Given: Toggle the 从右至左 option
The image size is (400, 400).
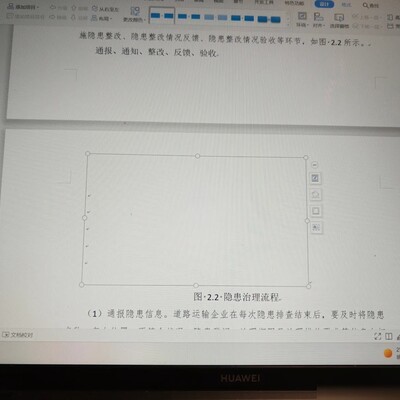Looking at the screenshot, I should pos(105,9).
